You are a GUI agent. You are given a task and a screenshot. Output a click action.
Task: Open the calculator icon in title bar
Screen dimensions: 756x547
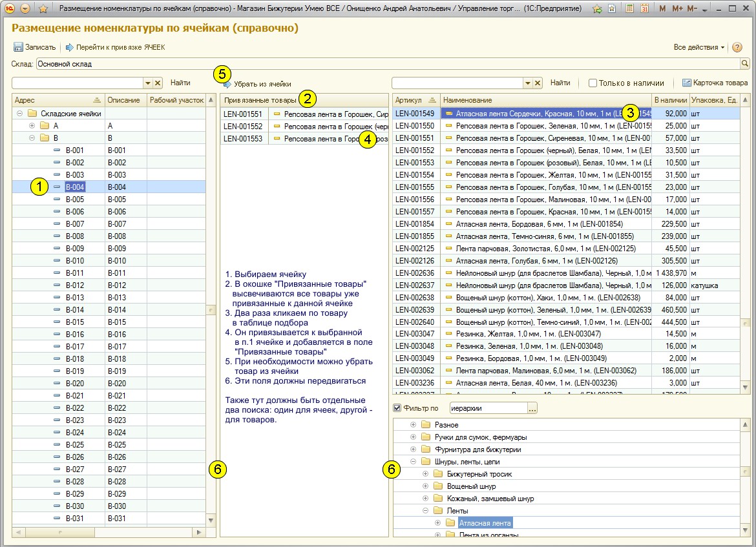coord(629,8)
